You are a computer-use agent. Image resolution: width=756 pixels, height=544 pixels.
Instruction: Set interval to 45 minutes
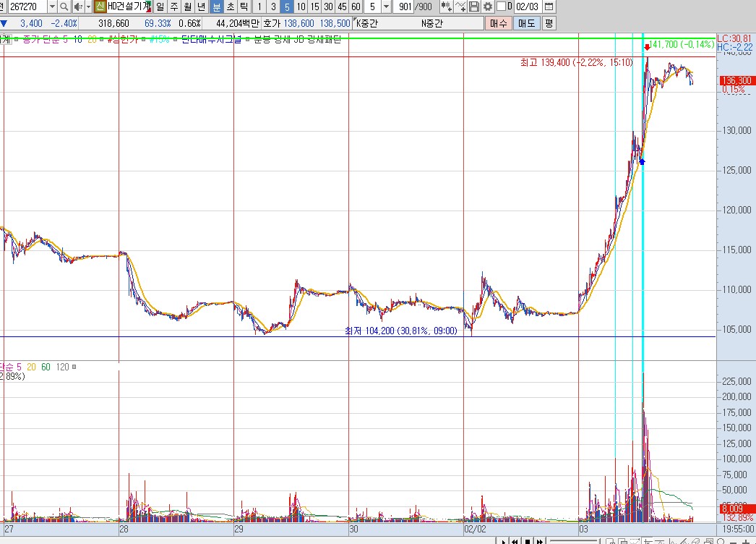click(x=343, y=7)
